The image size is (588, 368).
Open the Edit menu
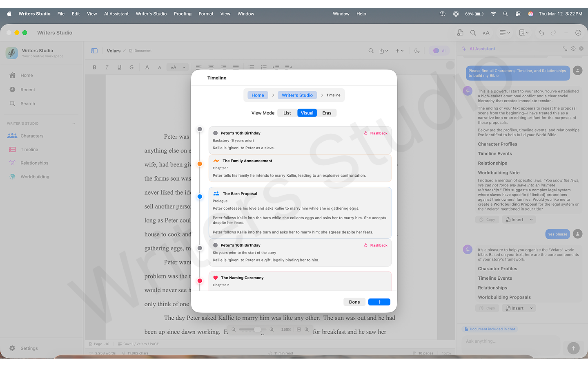(76, 14)
